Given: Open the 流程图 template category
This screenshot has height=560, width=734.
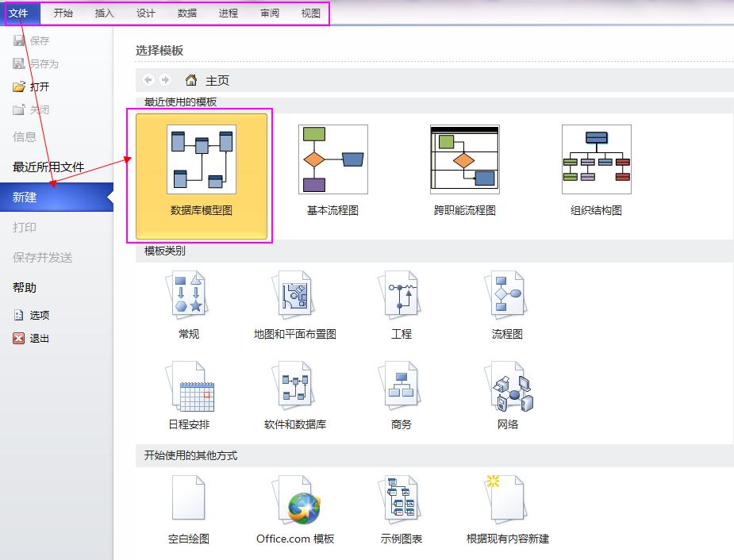Looking at the screenshot, I should (x=507, y=305).
